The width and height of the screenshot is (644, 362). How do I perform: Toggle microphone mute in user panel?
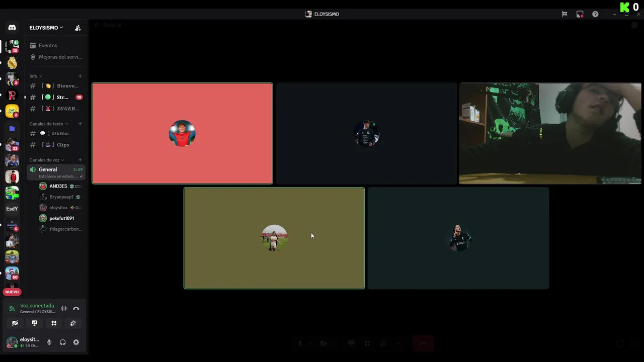pyautogui.click(x=49, y=342)
